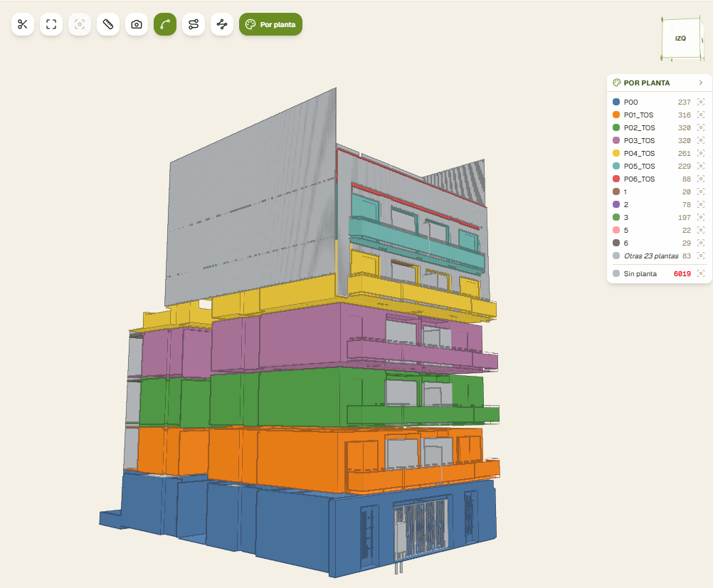
Task: Click the focus icon beside 'Otras 23 plantas'
Action: (701, 256)
